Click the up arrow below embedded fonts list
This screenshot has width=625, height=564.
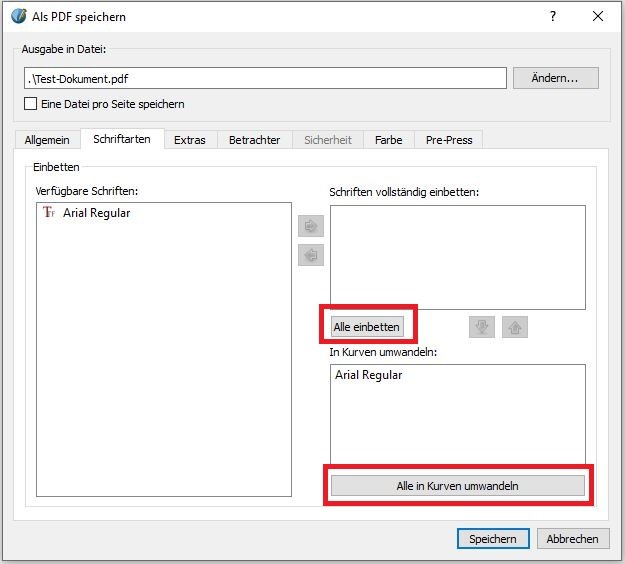[x=514, y=327]
